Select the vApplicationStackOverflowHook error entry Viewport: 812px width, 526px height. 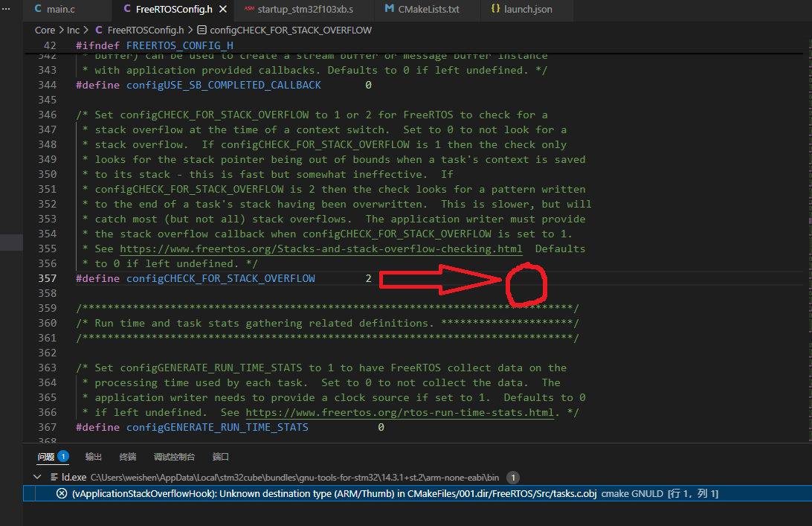417,493
